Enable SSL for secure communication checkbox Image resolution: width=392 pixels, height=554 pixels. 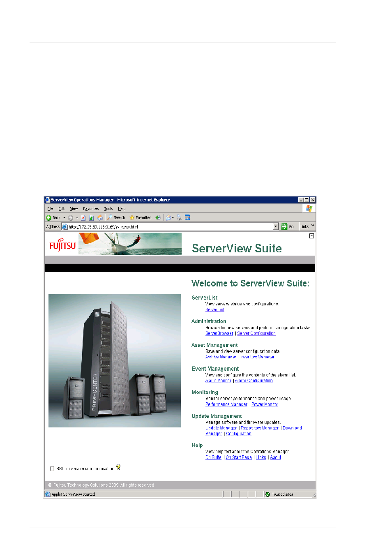(52, 469)
